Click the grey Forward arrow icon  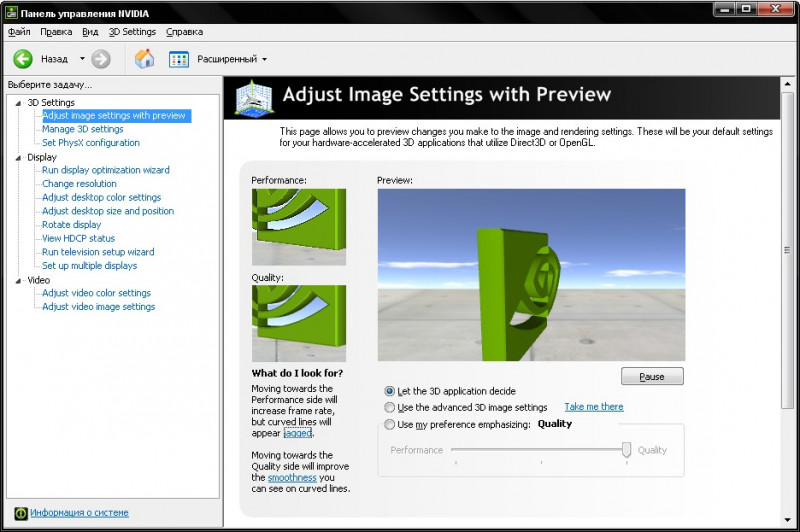(x=101, y=59)
